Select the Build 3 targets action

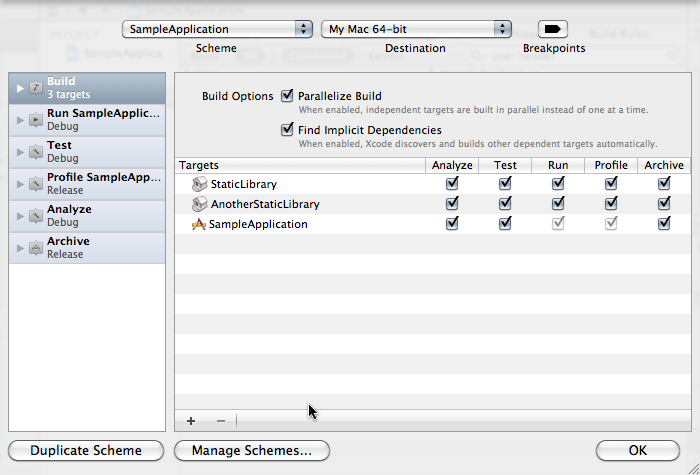87,88
